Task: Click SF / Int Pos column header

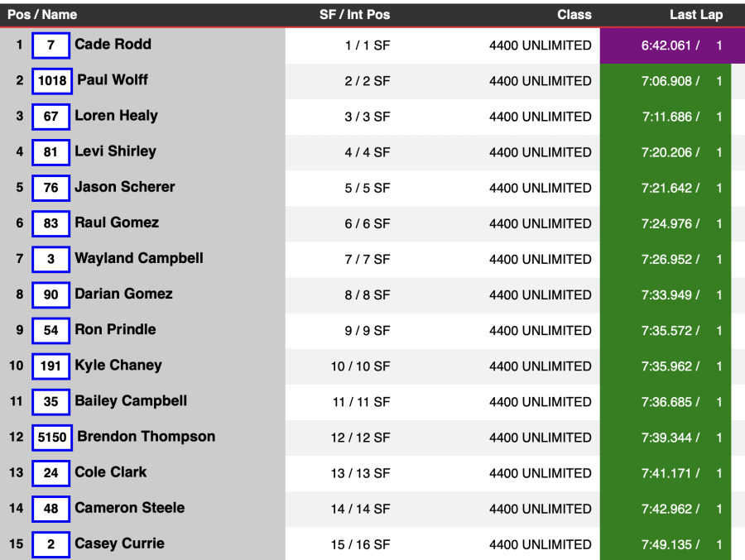Action: coord(355,15)
